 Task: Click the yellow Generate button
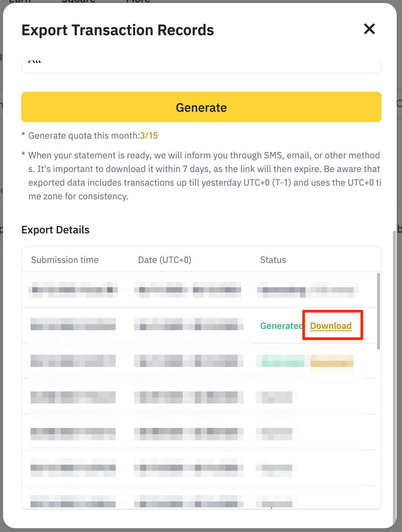[x=201, y=107]
